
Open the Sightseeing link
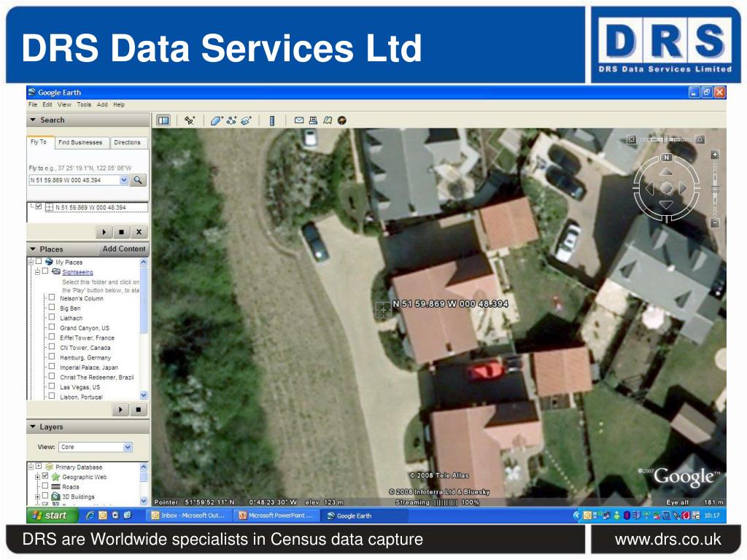click(x=77, y=273)
